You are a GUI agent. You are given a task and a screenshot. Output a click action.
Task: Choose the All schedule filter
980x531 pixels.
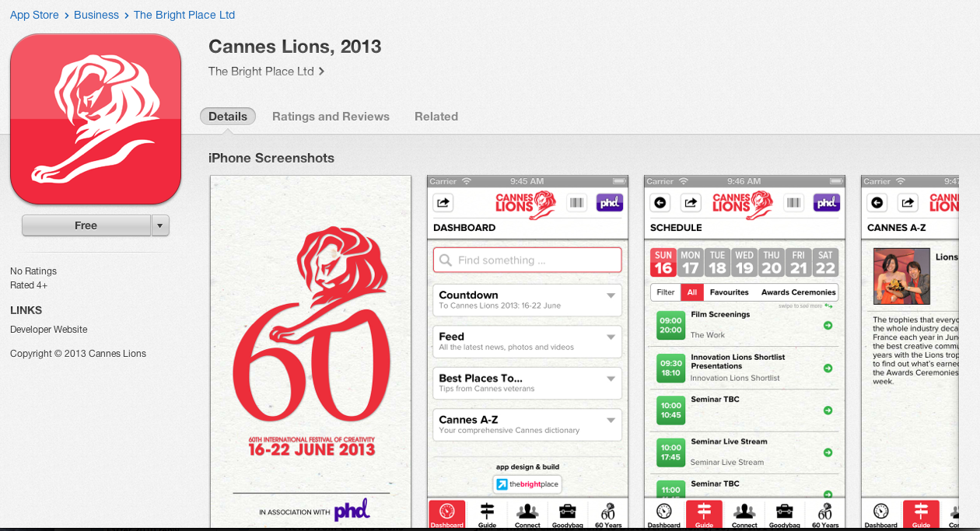pos(691,292)
